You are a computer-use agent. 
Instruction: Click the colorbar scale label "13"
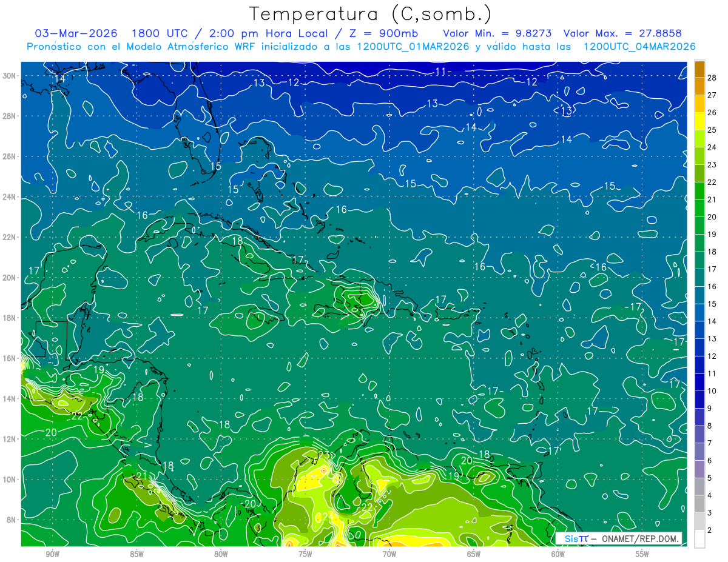(x=712, y=339)
